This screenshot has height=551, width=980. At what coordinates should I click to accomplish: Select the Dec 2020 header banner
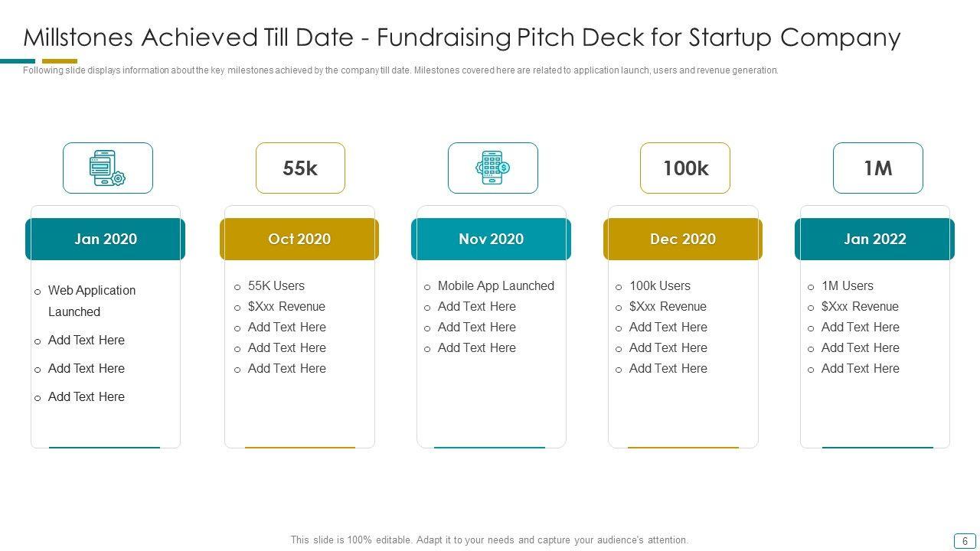click(683, 239)
